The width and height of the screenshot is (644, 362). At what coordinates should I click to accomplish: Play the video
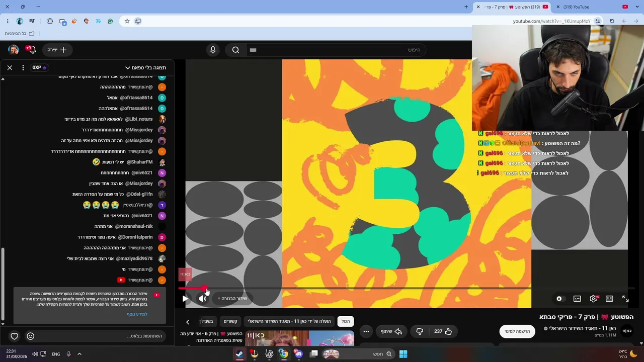coord(185,299)
